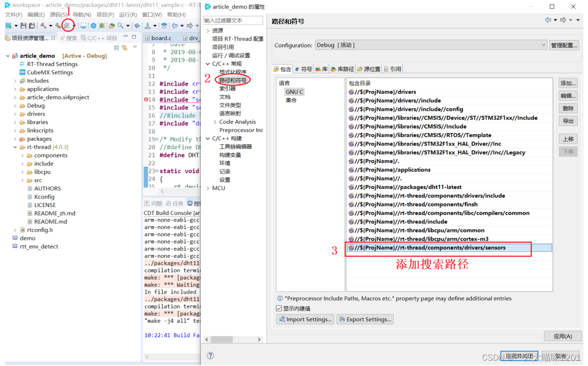The width and height of the screenshot is (588, 366).
Task: Click the magnifier Search icon in toolbar
Action: (120, 26)
